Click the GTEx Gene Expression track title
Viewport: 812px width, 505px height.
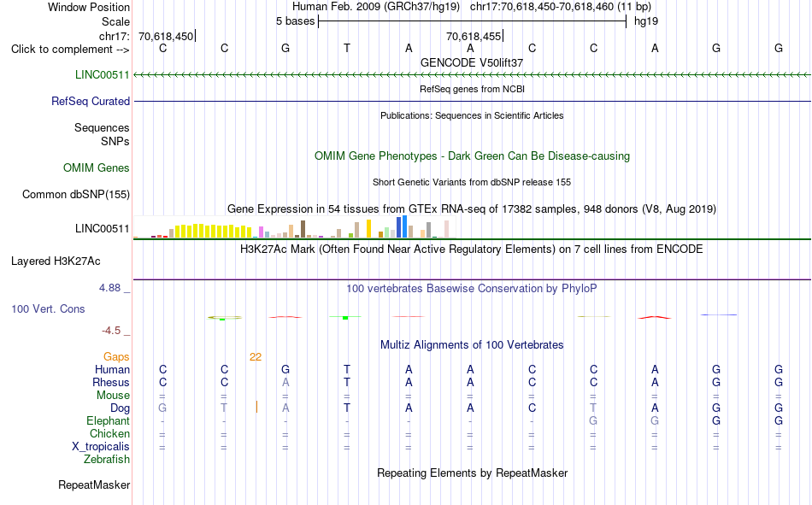[x=472, y=208]
